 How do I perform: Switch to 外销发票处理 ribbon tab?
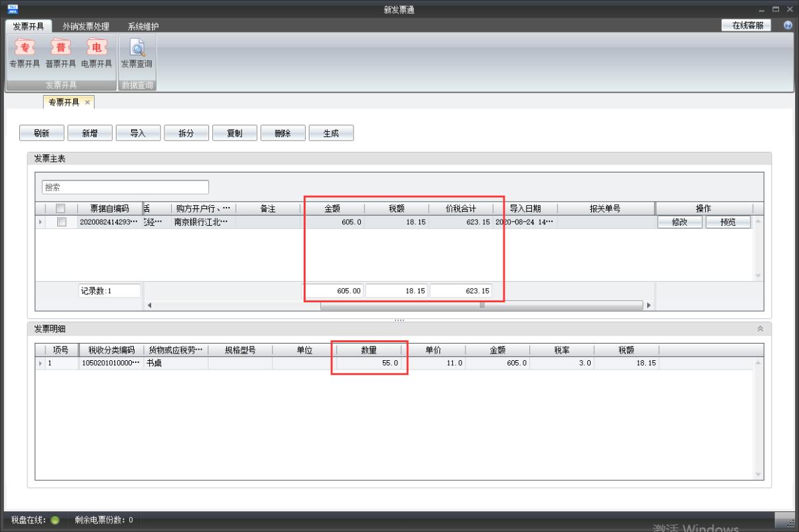86,27
